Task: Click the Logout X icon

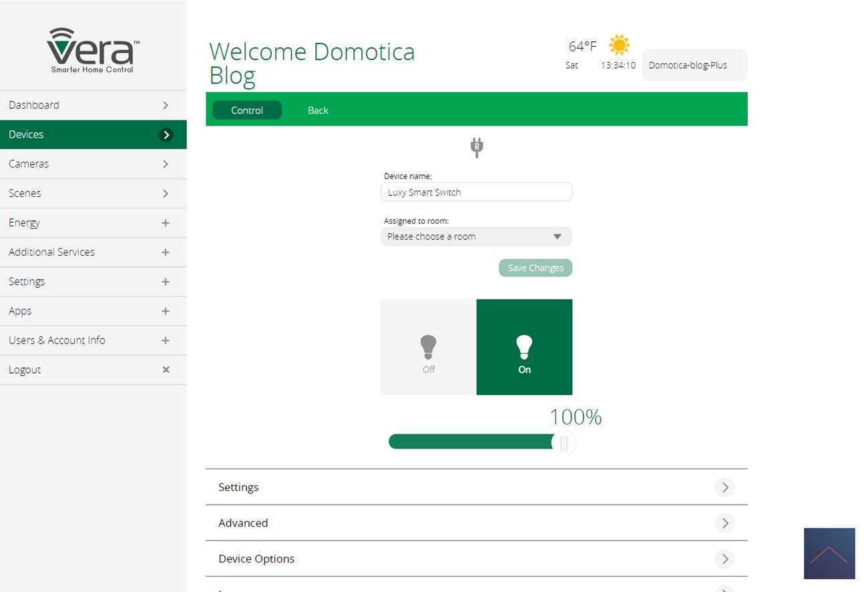Action: click(x=166, y=370)
